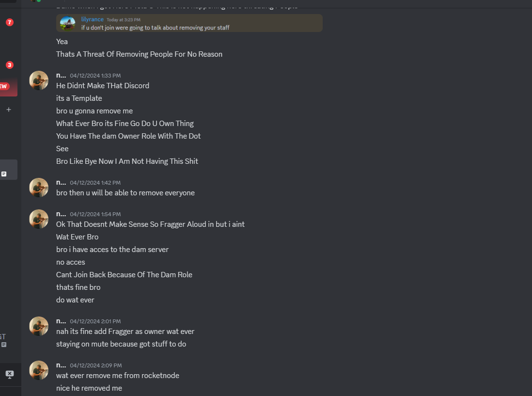Click the sender name on the 1:33 PM message
This screenshot has width=532, height=396.
61,75
